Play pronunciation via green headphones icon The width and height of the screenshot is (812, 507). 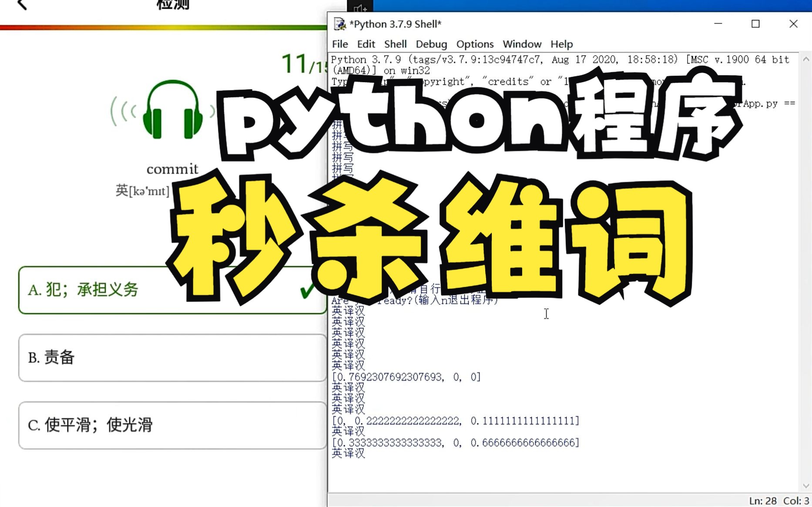173,110
